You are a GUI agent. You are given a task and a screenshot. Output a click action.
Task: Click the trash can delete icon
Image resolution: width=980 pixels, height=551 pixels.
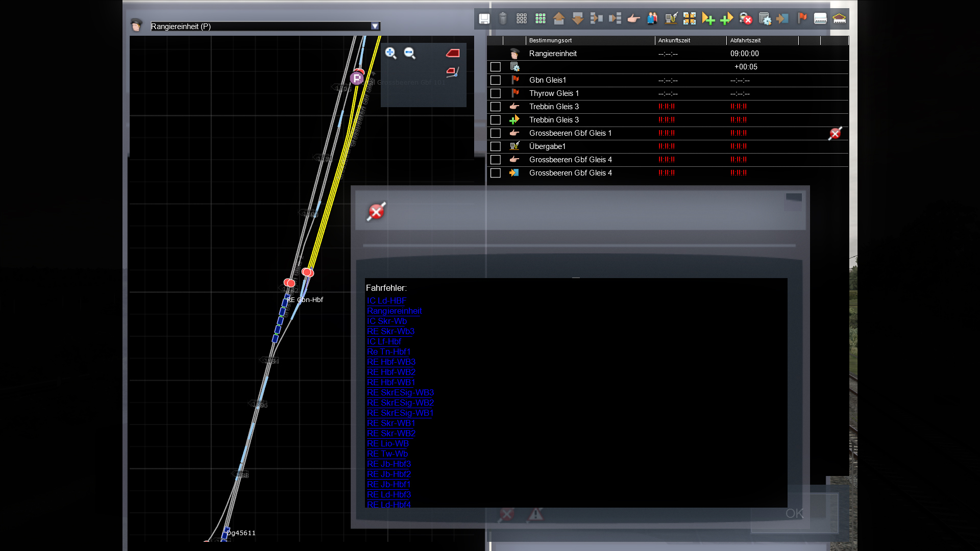click(x=503, y=19)
